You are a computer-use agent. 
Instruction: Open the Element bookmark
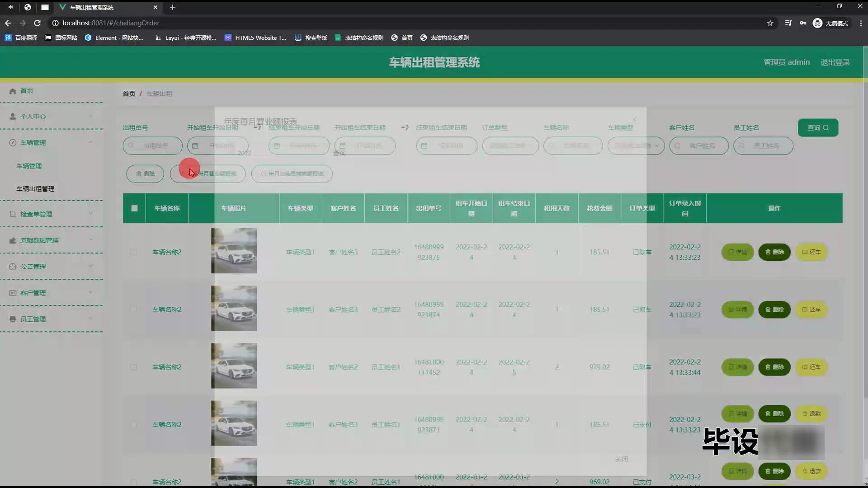pos(114,38)
